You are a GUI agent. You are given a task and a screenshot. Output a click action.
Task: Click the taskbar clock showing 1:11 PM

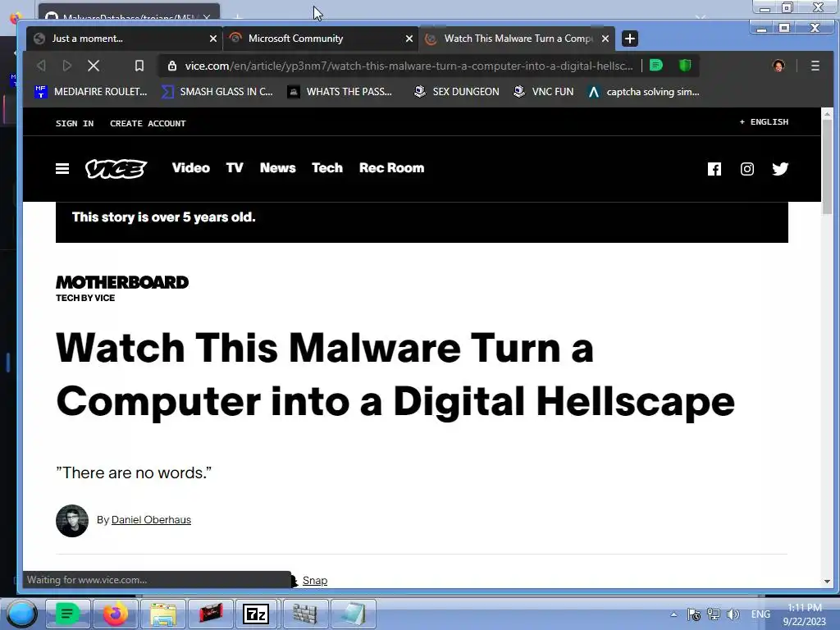click(804, 614)
